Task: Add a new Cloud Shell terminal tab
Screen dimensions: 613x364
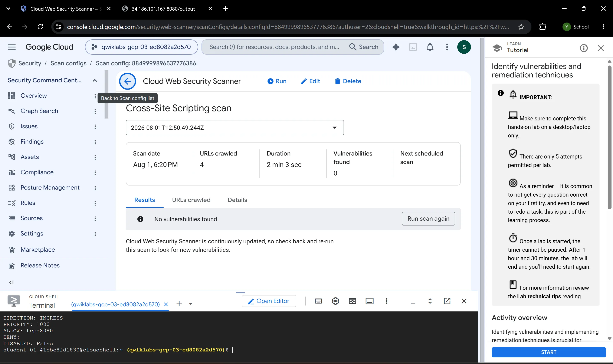Action: (x=179, y=304)
